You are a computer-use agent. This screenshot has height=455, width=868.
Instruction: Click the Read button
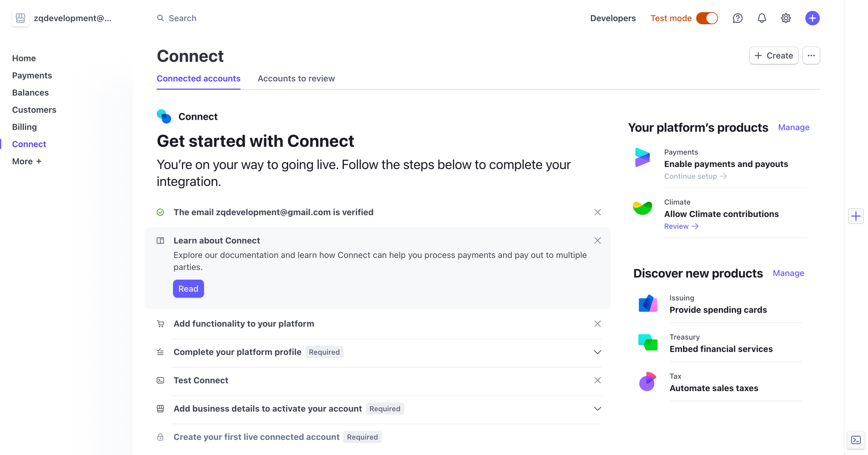click(x=188, y=289)
